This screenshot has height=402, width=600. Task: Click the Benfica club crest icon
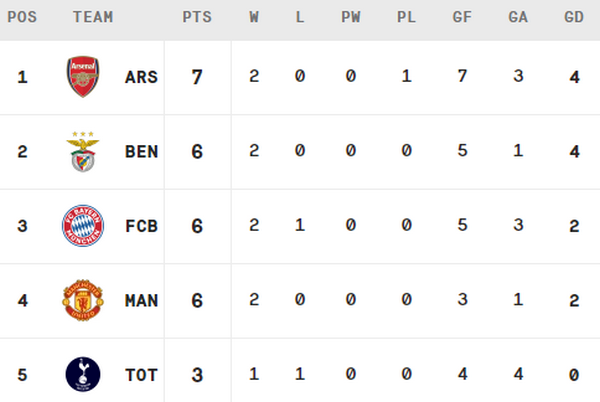click(x=83, y=151)
